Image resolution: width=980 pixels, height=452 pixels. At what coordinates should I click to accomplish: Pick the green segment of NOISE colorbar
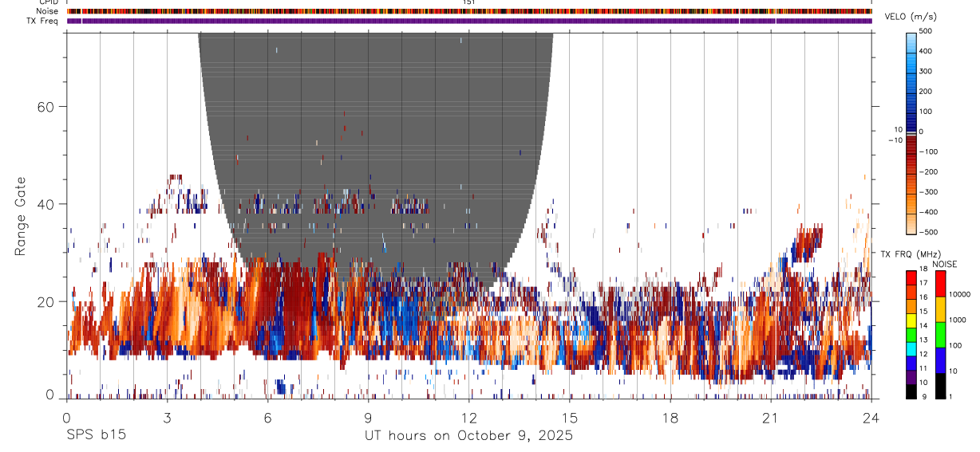tap(940, 335)
